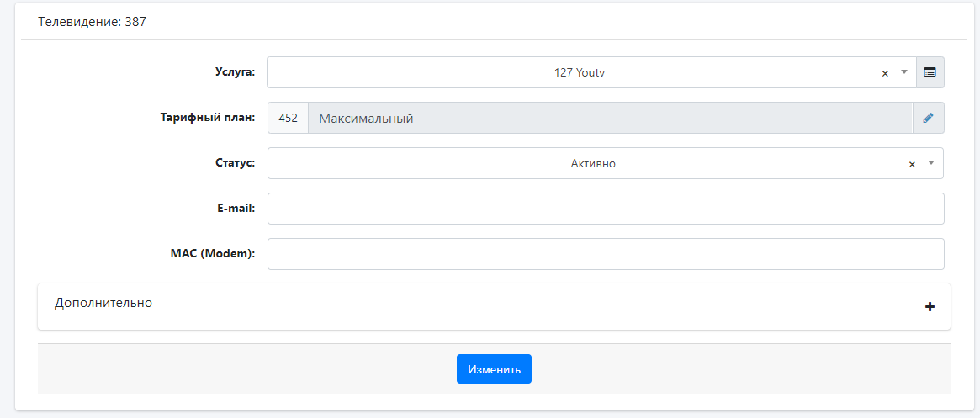The image size is (980, 418).
Task: Clear the Активно status selection
Action: (x=912, y=164)
